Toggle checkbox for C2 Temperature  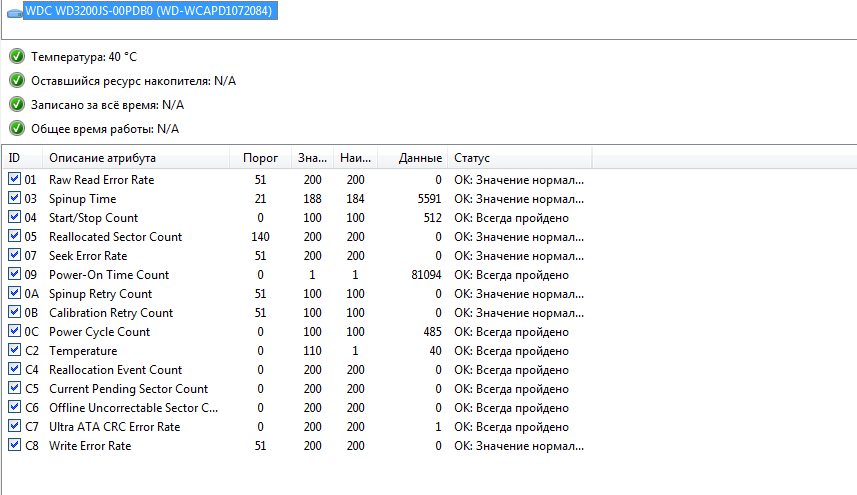point(15,350)
